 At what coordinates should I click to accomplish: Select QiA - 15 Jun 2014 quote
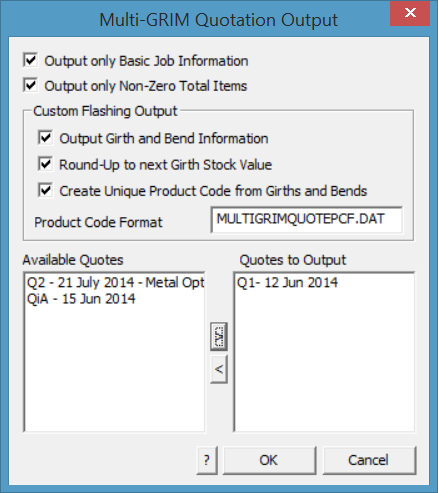point(81,299)
